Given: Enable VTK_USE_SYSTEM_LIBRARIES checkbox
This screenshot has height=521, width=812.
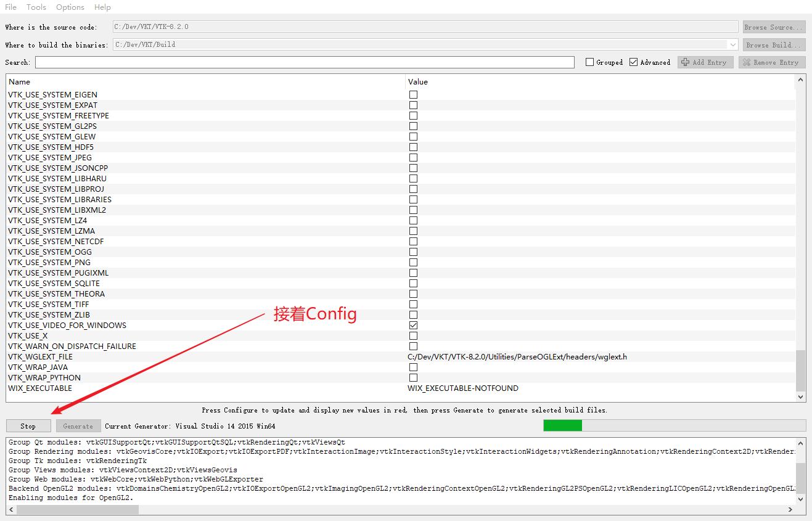Looking at the screenshot, I should (413, 200).
